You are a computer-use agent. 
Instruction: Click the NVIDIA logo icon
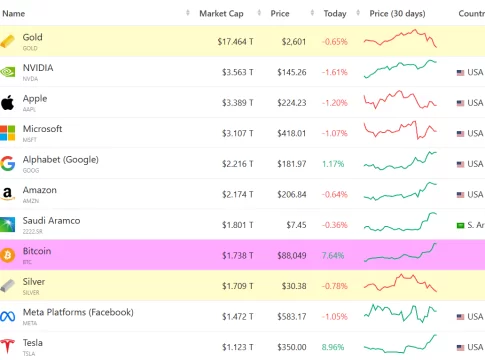[x=8, y=72]
